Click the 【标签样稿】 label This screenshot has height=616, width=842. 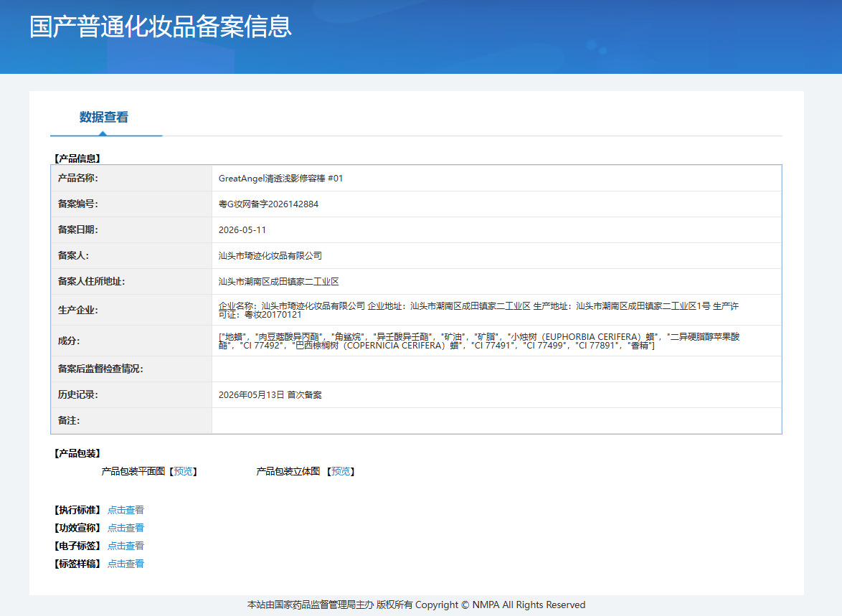(77, 564)
